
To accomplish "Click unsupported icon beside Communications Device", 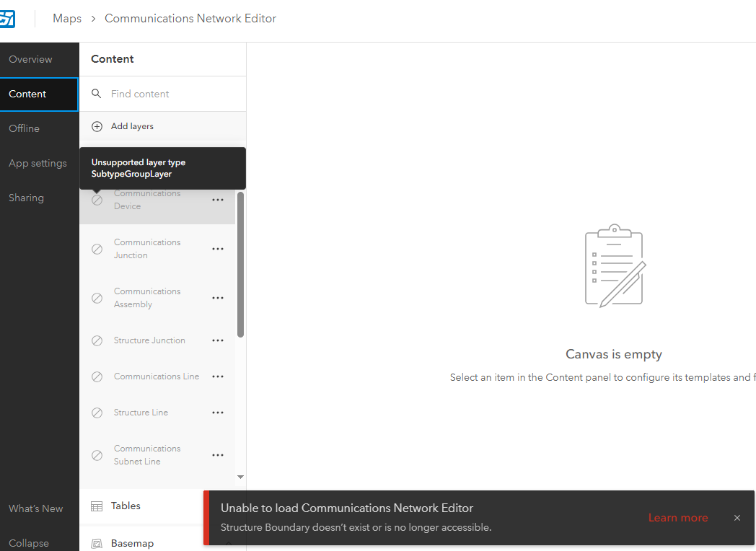I will tap(97, 200).
